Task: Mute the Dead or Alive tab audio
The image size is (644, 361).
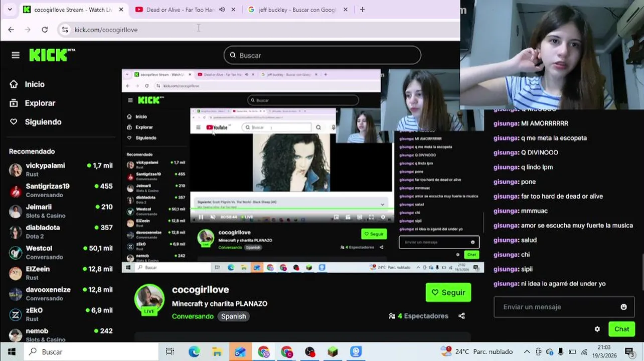Action: click(222, 10)
